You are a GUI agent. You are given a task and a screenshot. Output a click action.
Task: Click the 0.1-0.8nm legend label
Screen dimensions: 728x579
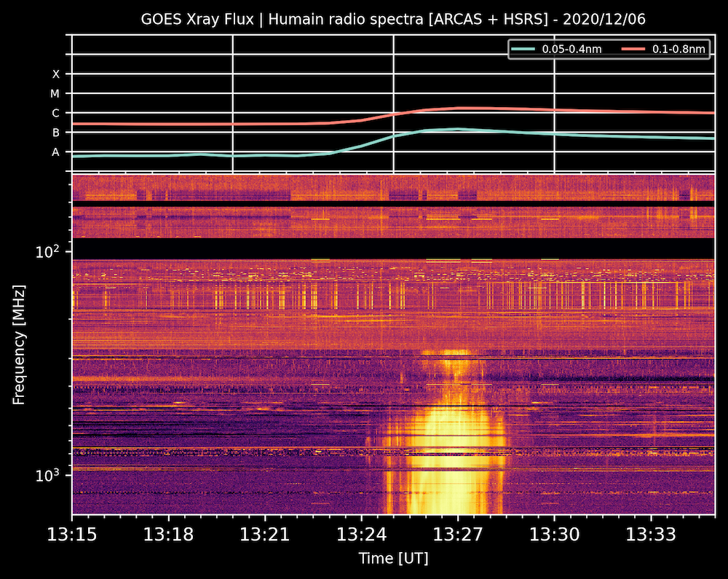[x=678, y=50]
